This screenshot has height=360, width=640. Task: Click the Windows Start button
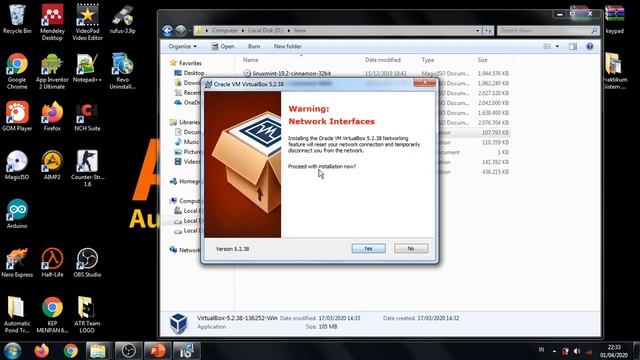click(x=13, y=351)
